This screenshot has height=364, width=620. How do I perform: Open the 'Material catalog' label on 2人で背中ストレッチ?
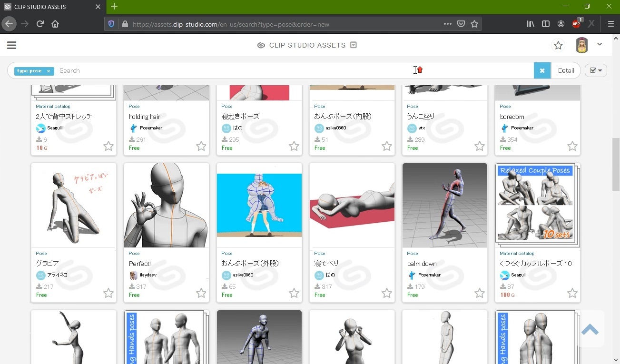pyautogui.click(x=53, y=107)
